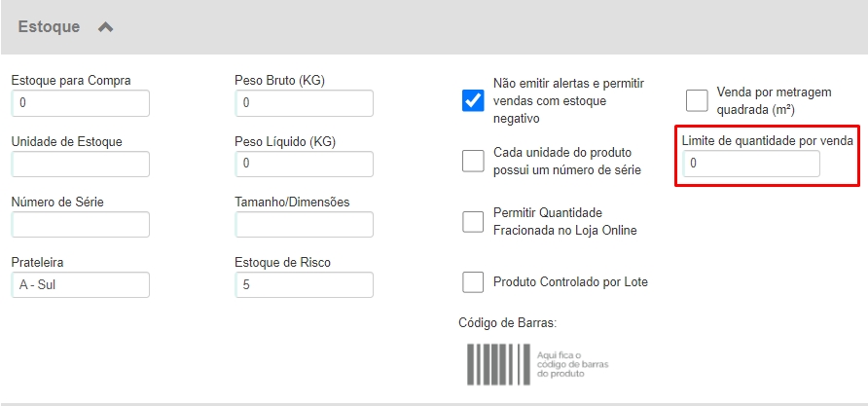The width and height of the screenshot is (868, 406).
Task: Click the Peso Líquido (KG) field
Action: point(304,164)
